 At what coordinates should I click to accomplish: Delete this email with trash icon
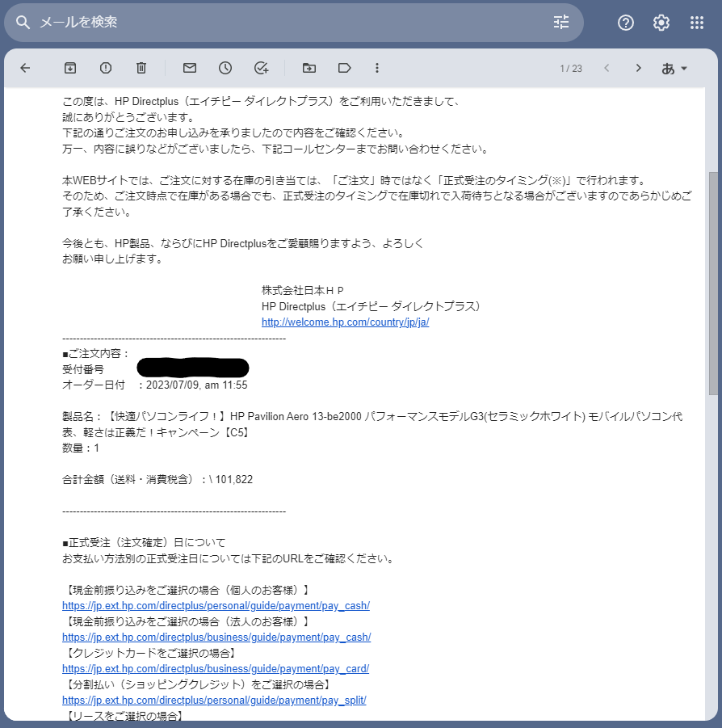(141, 68)
